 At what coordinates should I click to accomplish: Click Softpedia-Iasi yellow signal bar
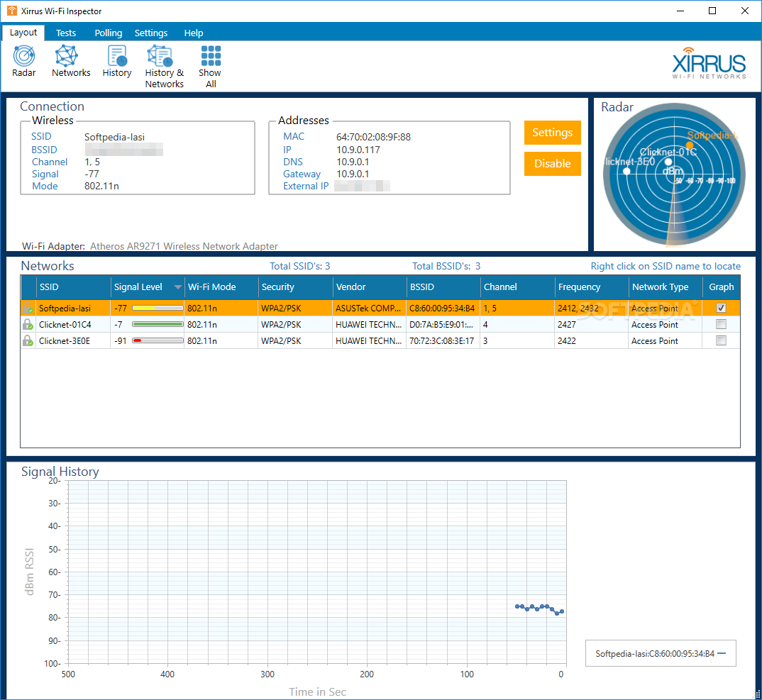click(158, 308)
